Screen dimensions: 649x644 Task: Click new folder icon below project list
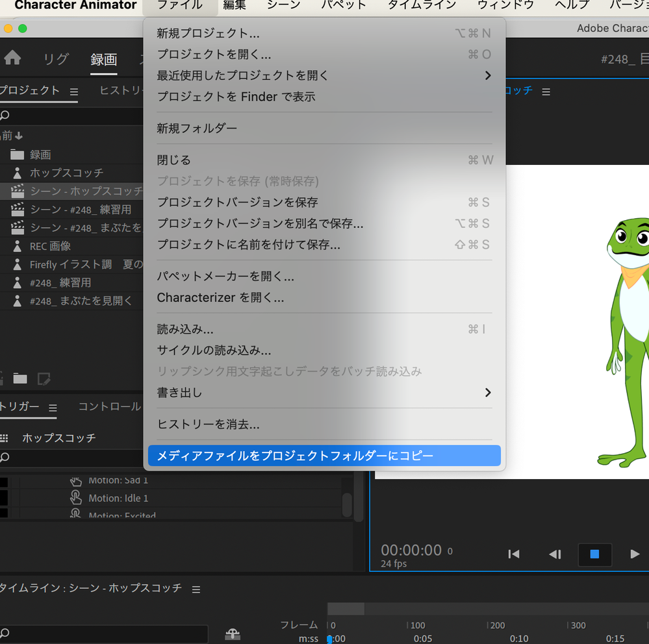pyautogui.click(x=20, y=378)
